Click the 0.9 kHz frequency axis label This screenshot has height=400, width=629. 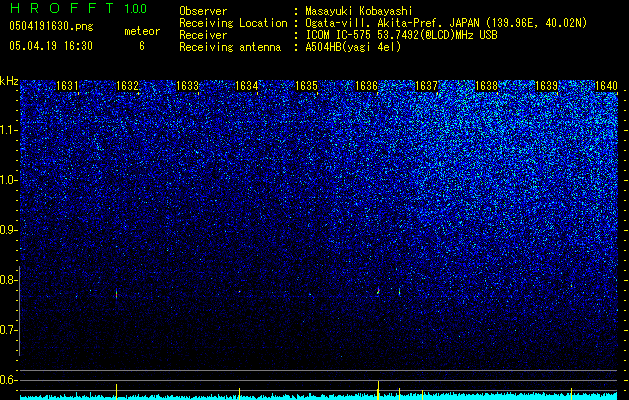[9, 230]
